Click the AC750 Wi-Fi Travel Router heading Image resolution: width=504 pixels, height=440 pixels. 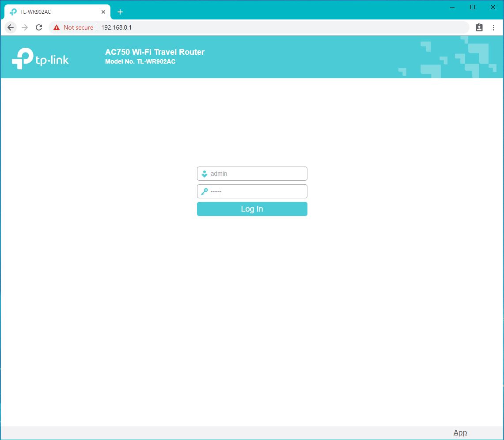(155, 52)
